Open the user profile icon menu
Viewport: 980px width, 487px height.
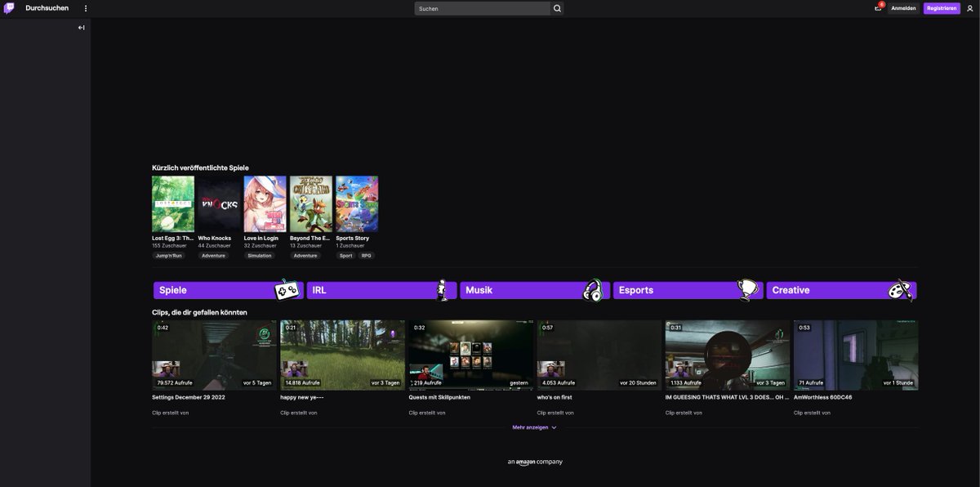970,8
